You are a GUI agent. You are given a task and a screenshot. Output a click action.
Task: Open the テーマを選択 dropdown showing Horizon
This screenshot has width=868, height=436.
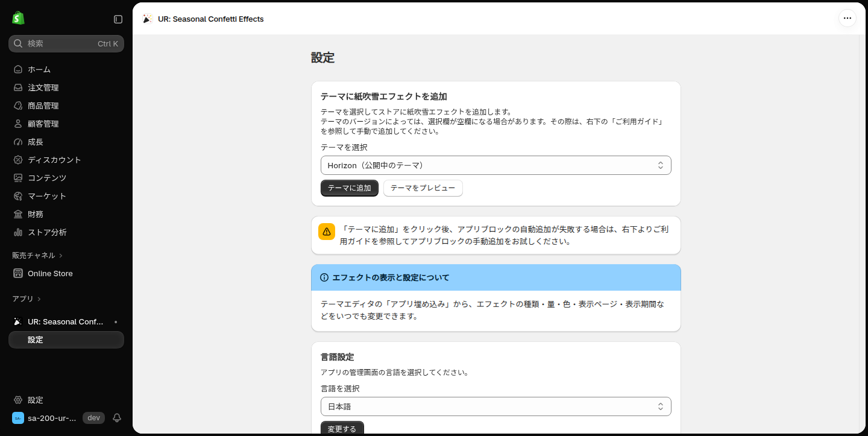click(x=496, y=165)
